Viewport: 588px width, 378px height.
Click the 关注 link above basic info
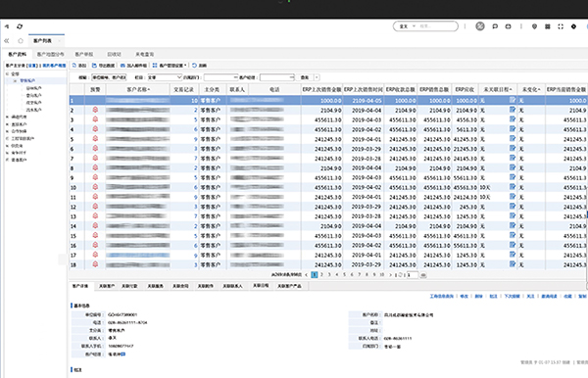click(x=530, y=296)
